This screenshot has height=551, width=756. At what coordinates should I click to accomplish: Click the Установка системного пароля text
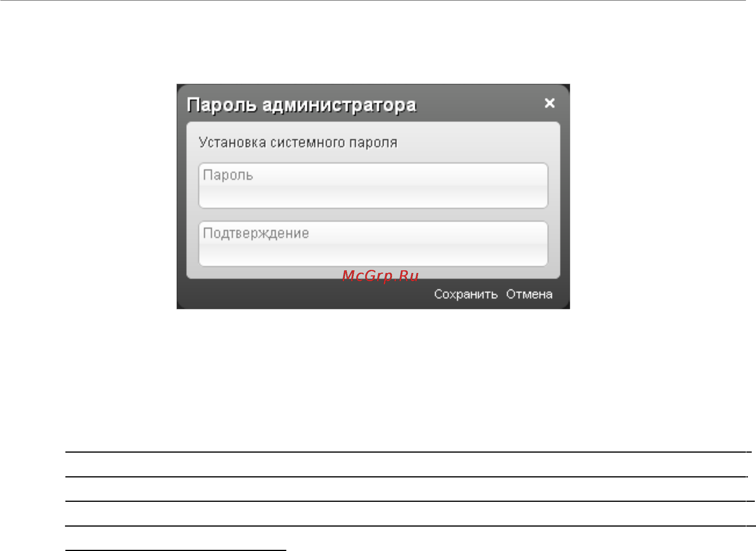298,143
